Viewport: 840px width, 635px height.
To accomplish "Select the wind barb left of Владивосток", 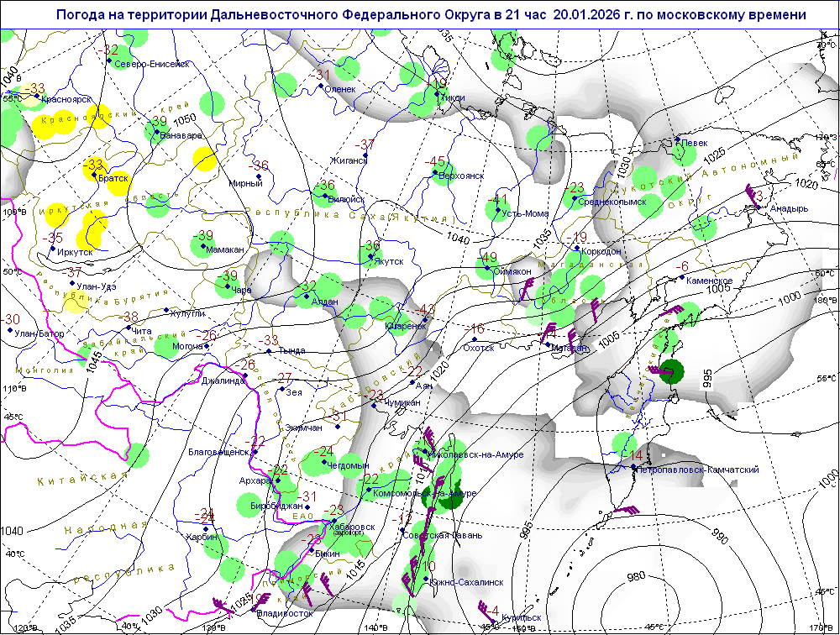I will point(223,605).
